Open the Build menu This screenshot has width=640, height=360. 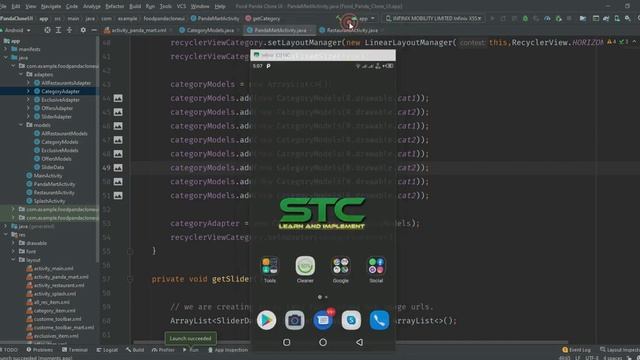[x=135, y=6]
